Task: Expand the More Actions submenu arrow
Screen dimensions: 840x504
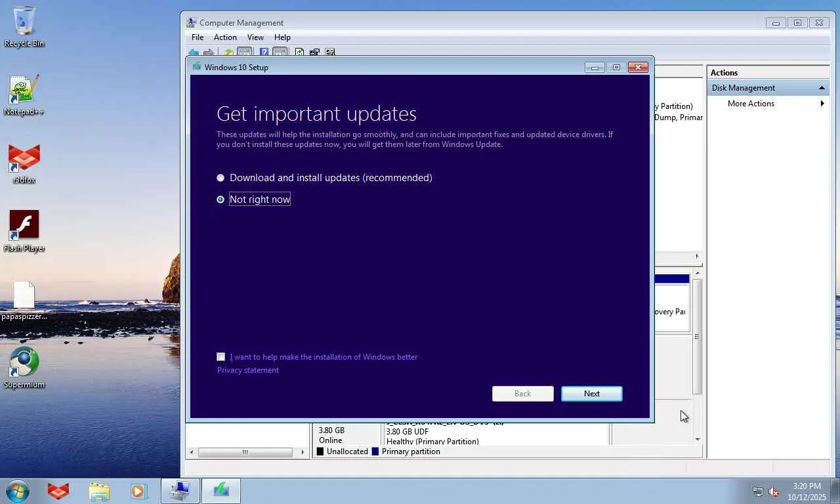Action: (822, 104)
